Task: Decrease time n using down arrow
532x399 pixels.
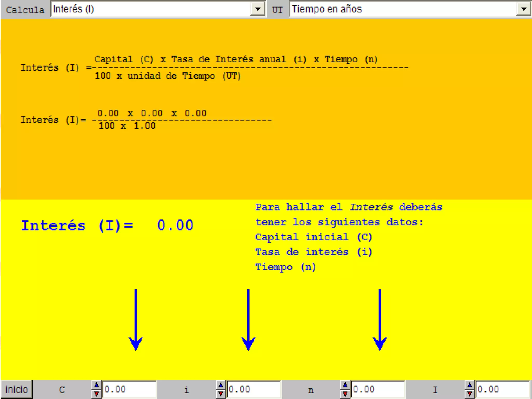Action: (345, 394)
